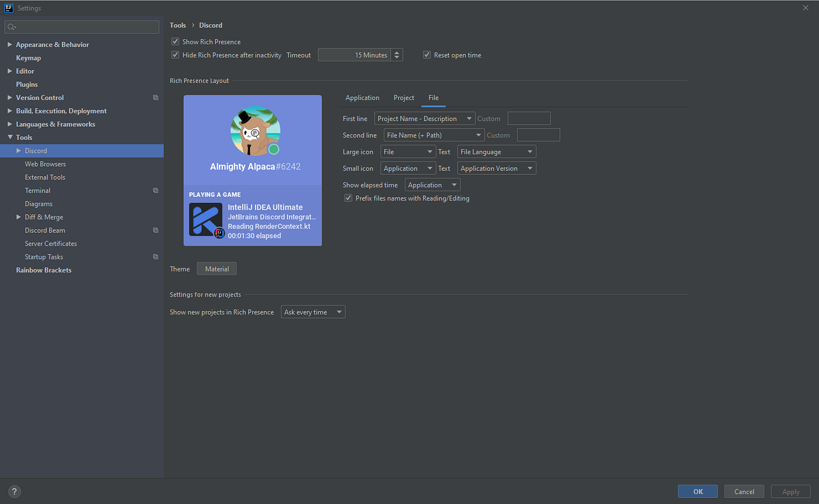Select the File tab
Screen dimensions: 819x504
click(433, 98)
